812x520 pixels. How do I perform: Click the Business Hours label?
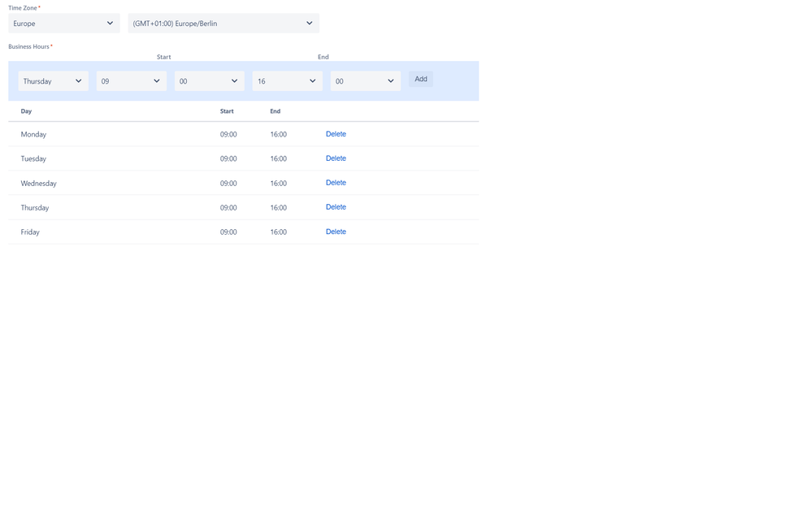coord(29,46)
